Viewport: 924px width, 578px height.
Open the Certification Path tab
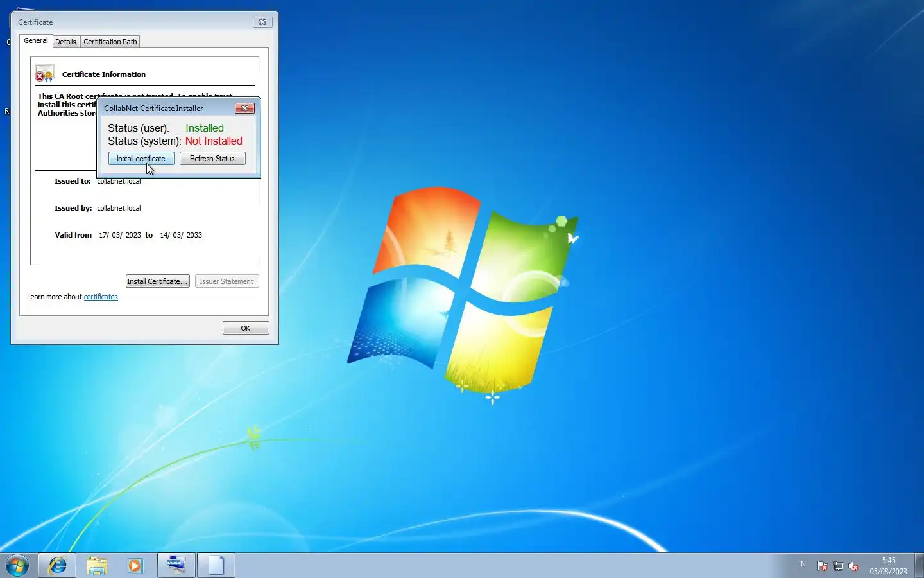110,42
